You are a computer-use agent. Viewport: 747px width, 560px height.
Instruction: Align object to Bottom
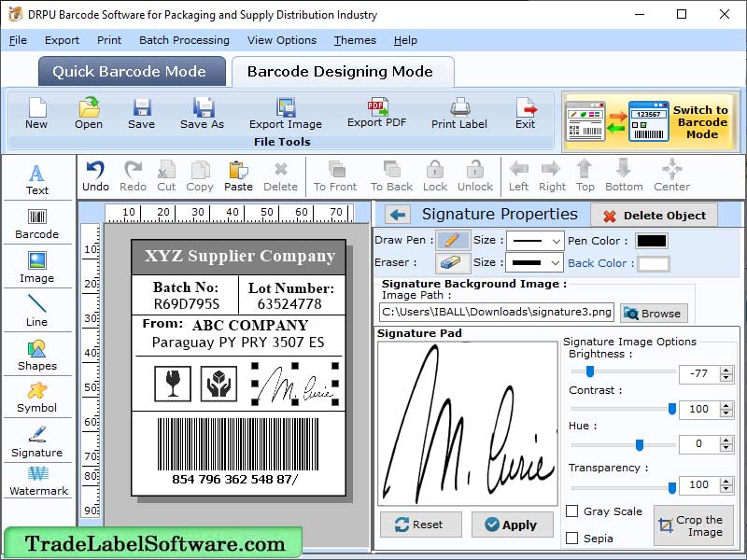click(624, 175)
